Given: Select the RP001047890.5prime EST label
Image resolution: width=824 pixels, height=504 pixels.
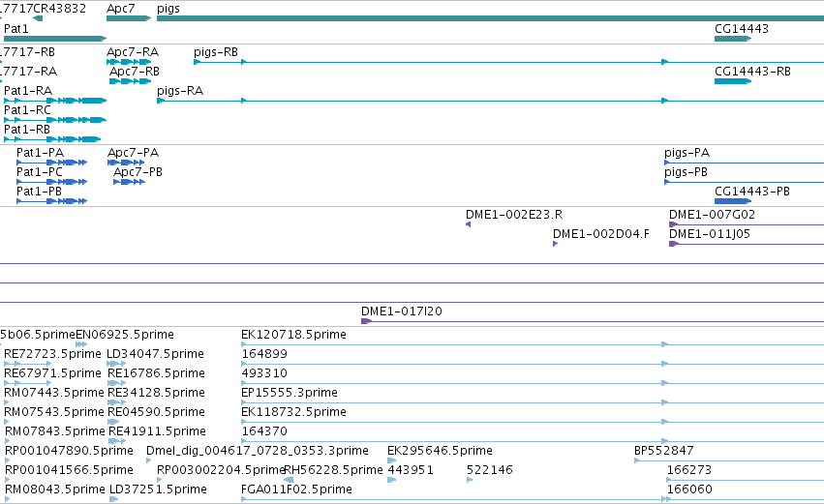Looking at the screenshot, I should (69, 452).
